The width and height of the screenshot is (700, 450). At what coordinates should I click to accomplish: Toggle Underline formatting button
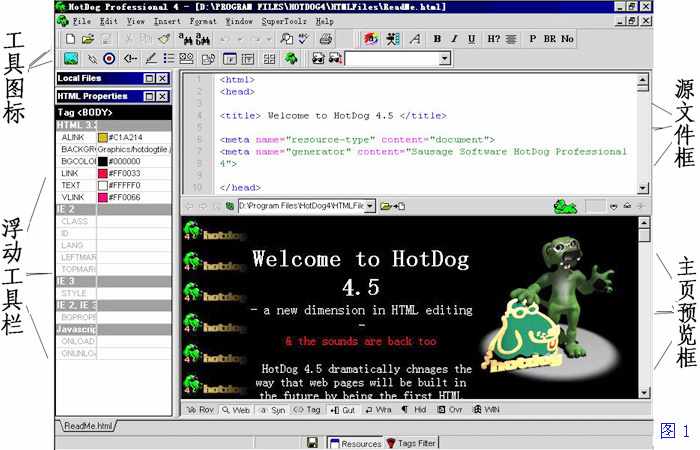(x=471, y=39)
